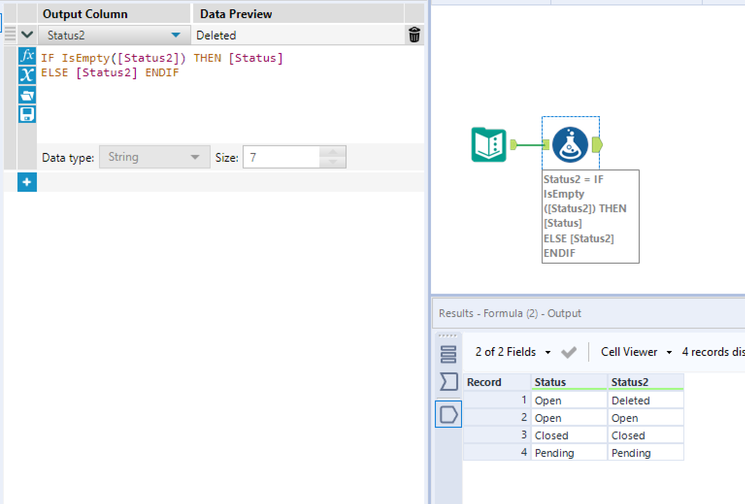
Task: Select the Pending cell in Status column
Action: click(x=569, y=453)
